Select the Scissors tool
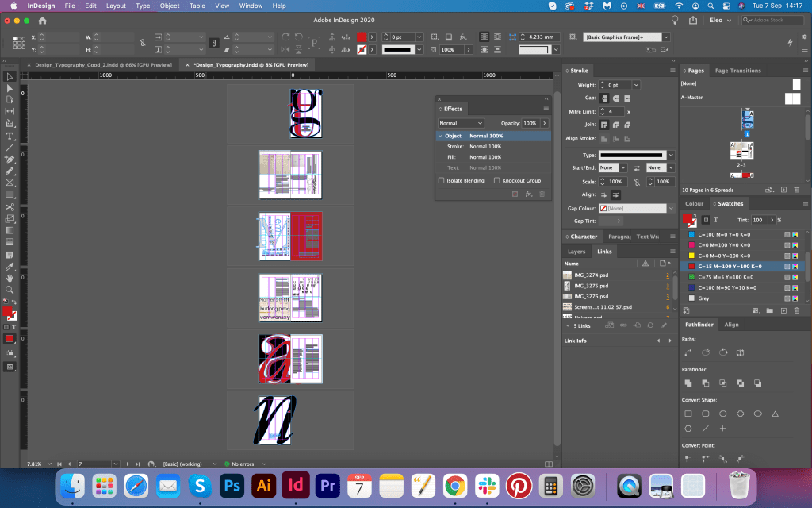Viewport: 812px width, 508px height. pos(10,206)
